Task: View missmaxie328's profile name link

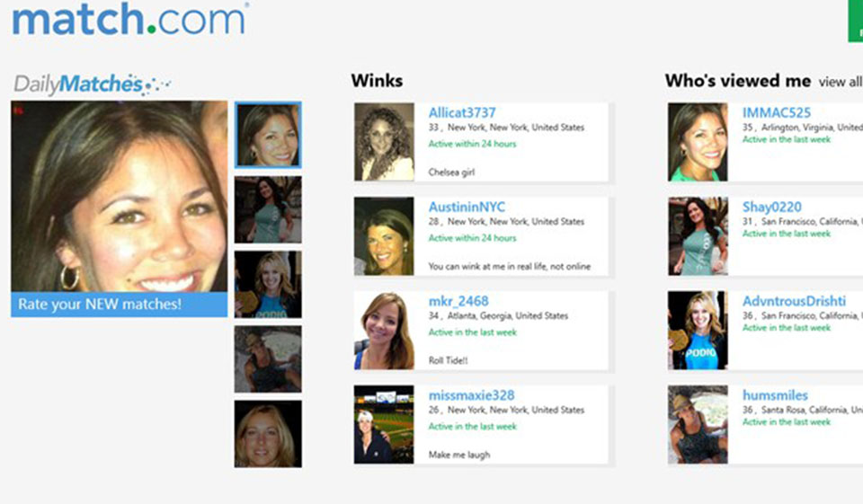Action: [x=471, y=395]
